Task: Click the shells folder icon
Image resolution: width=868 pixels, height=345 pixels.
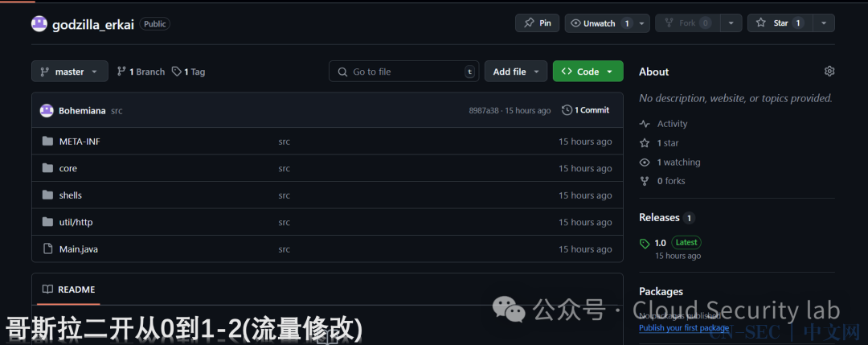Action: [x=47, y=195]
